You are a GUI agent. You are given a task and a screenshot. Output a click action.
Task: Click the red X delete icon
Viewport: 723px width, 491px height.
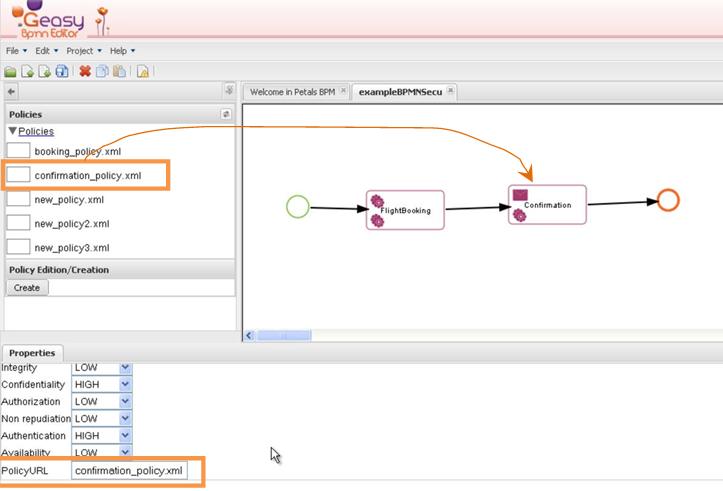tap(85, 71)
